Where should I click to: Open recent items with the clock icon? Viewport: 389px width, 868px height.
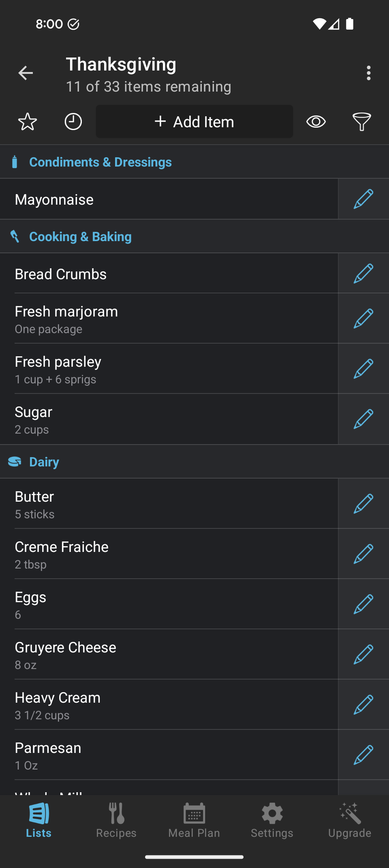click(73, 122)
